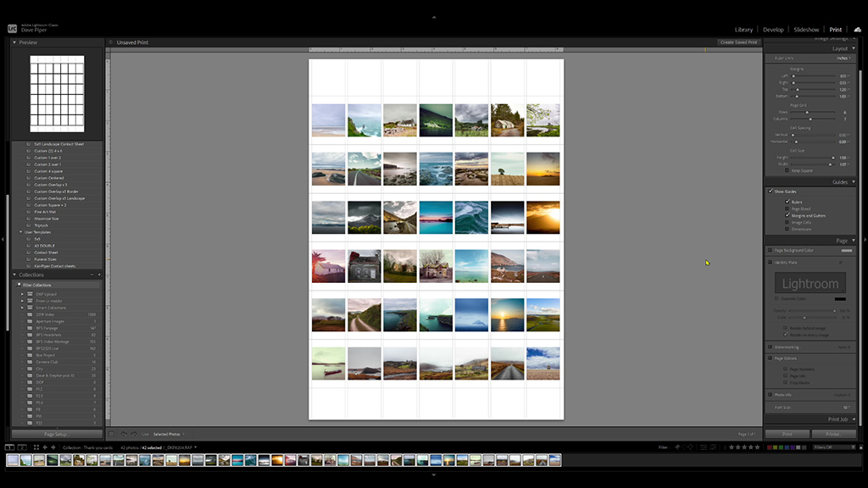This screenshot has width=868, height=488.
Task: Toggle the Keep Square checkbox
Action: click(787, 170)
